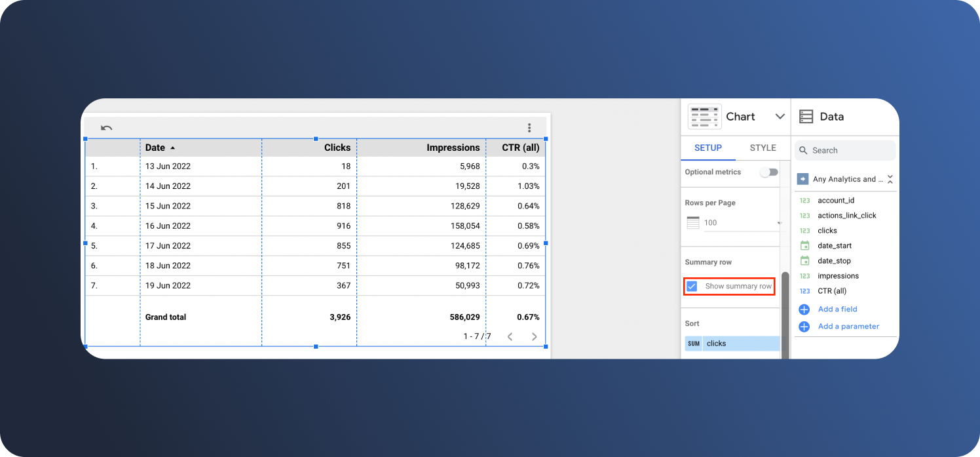Click the sort arrow on the Date column header

pyautogui.click(x=172, y=148)
